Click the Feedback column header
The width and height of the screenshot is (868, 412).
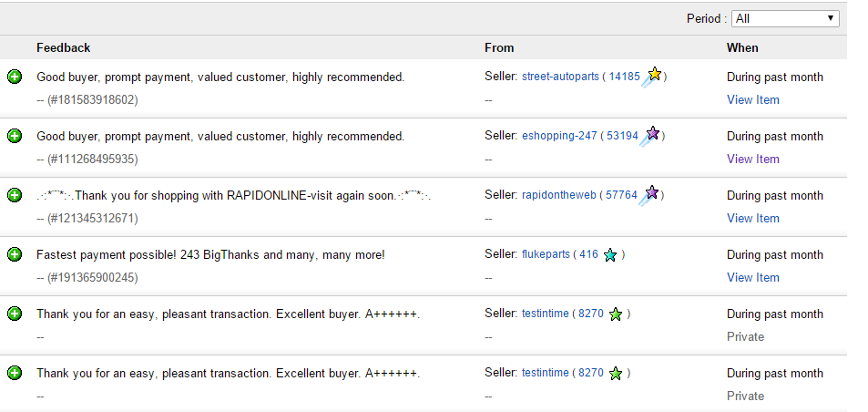(64, 47)
